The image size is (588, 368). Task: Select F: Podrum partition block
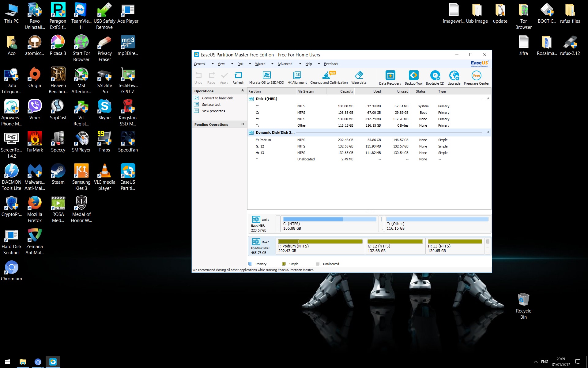tap(320, 246)
